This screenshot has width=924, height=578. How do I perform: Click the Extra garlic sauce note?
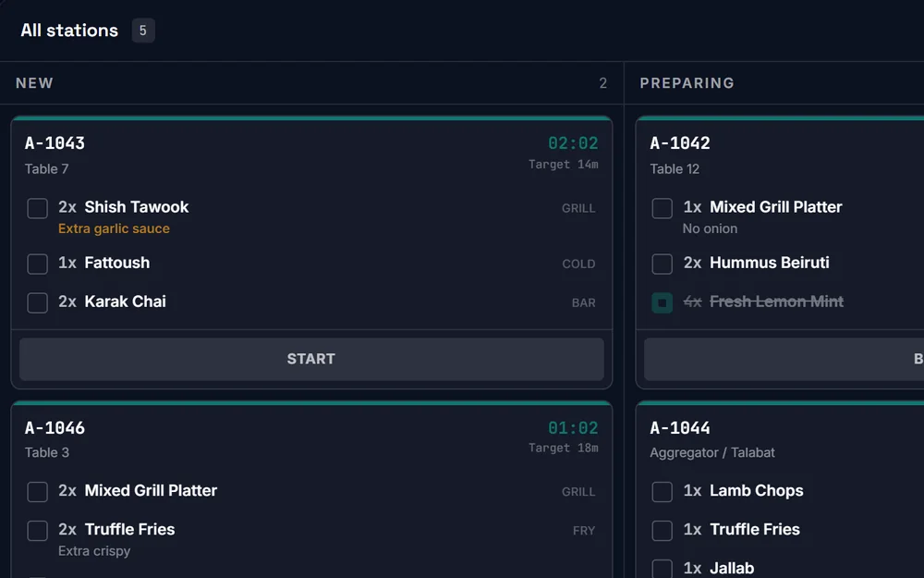tap(114, 228)
